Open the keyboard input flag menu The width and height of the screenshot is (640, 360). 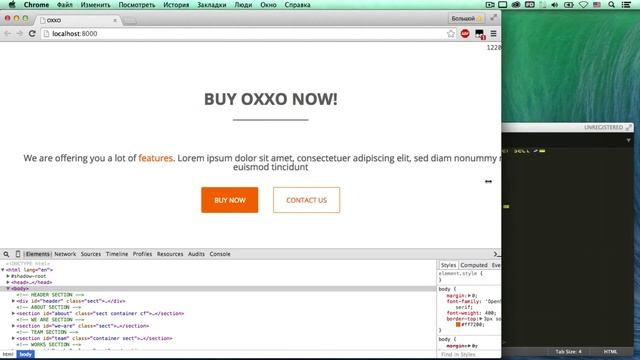597,5
